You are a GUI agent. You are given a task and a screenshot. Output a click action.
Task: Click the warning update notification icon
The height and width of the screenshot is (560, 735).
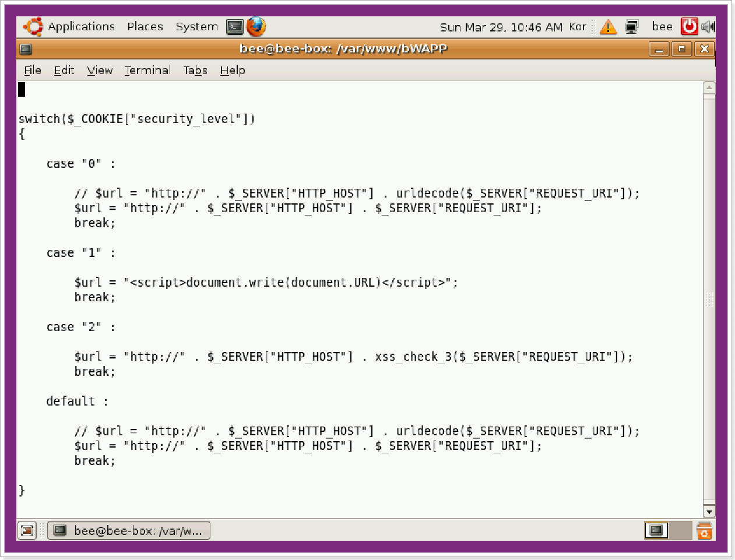pyautogui.click(x=608, y=27)
